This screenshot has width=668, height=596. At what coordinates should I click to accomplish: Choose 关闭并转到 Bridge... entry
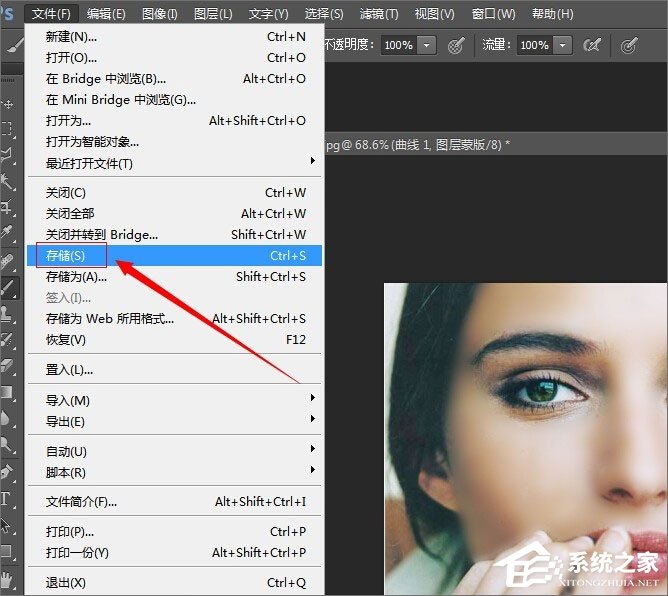(175, 234)
